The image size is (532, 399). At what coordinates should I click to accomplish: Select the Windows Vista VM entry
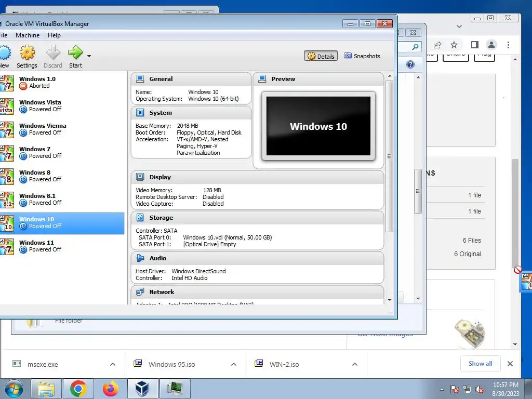point(62,106)
